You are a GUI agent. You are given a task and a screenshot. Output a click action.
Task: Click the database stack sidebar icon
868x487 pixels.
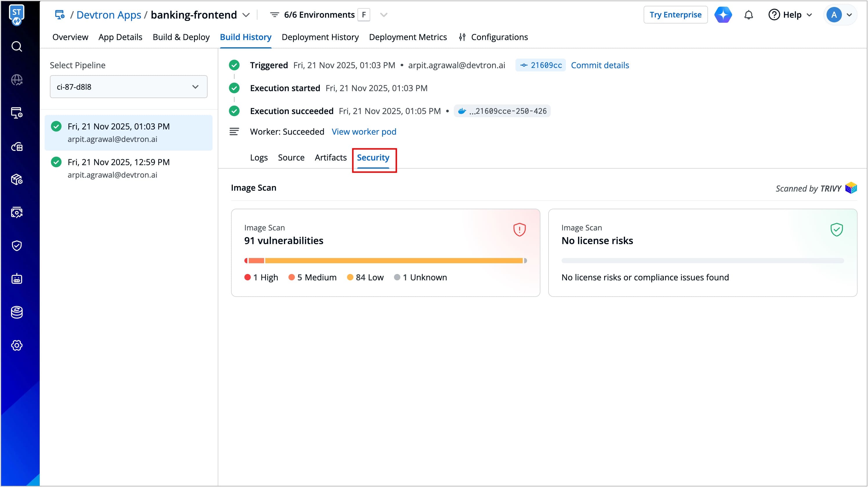(x=17, y=312)
